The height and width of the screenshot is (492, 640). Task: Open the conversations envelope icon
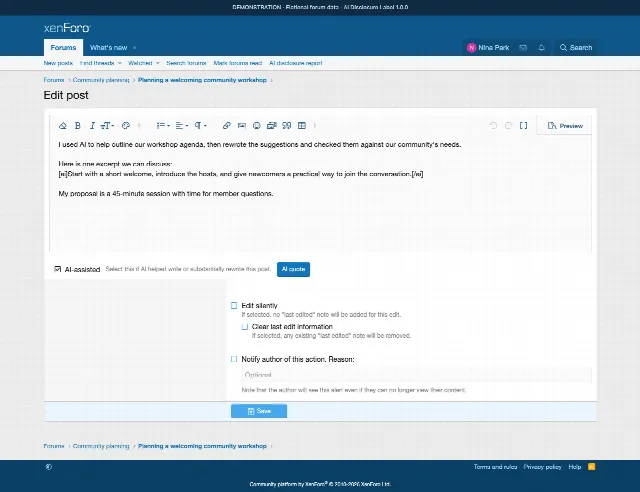click(x=523, y=48)
